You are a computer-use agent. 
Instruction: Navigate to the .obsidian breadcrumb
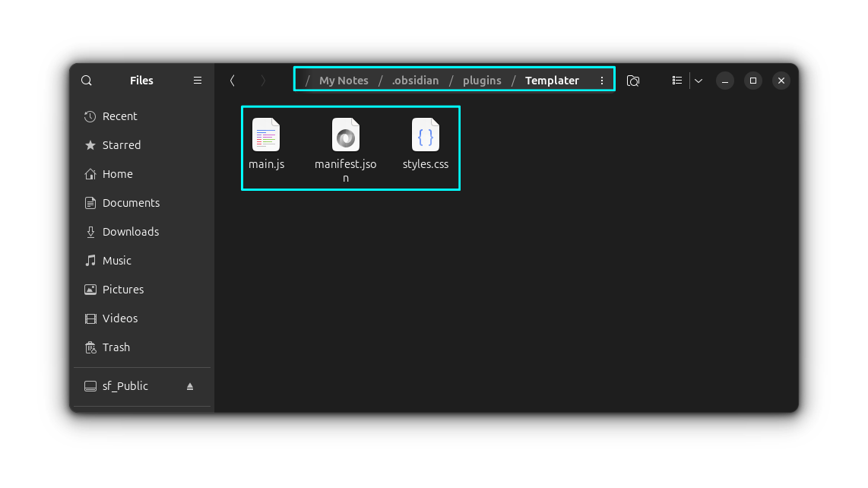[x=415, y=80]
